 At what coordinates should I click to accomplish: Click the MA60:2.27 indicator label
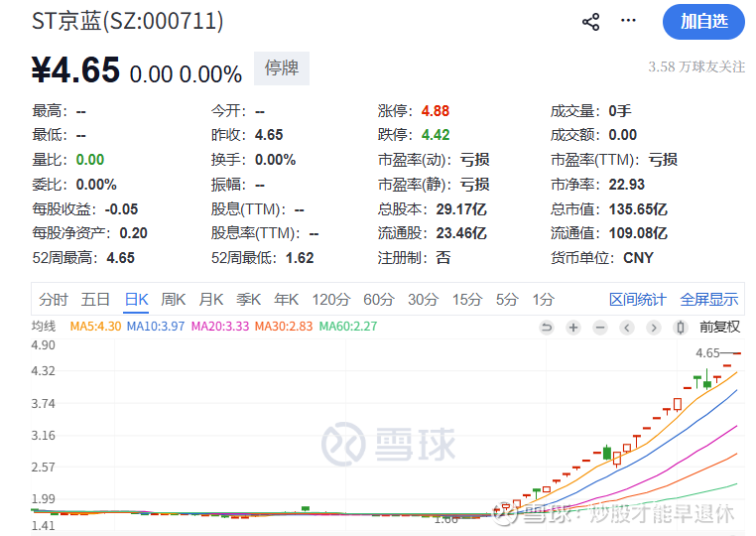coord(348,327)
